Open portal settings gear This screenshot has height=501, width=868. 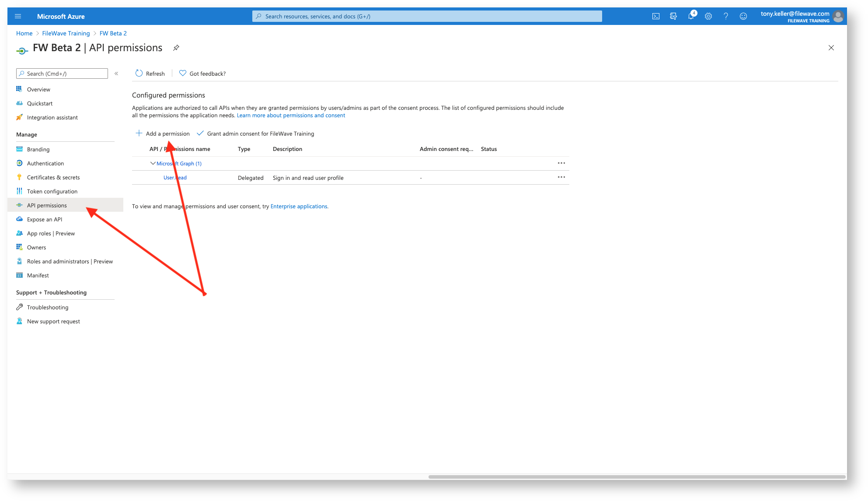(708, 16)
